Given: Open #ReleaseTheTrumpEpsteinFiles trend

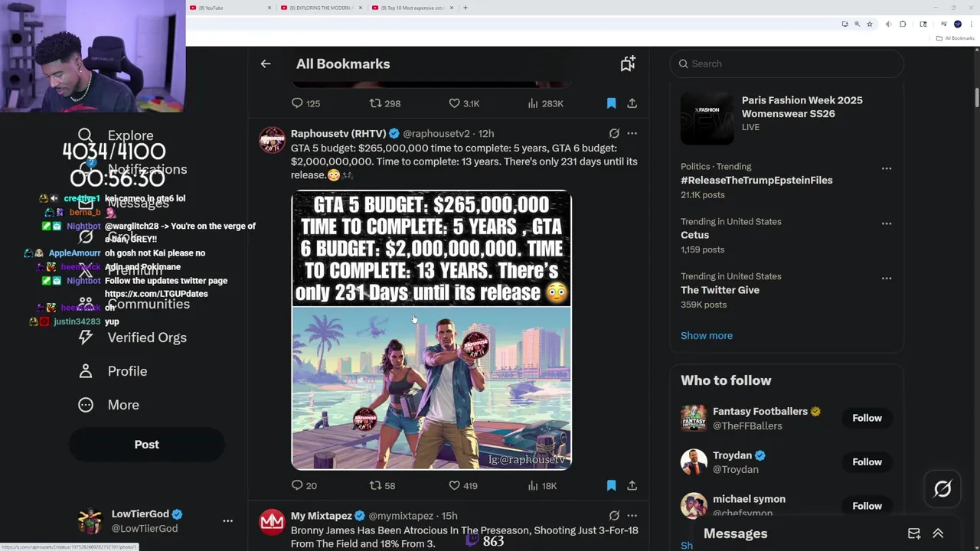Looking at the screenshot, I should [x=756, y=181].
